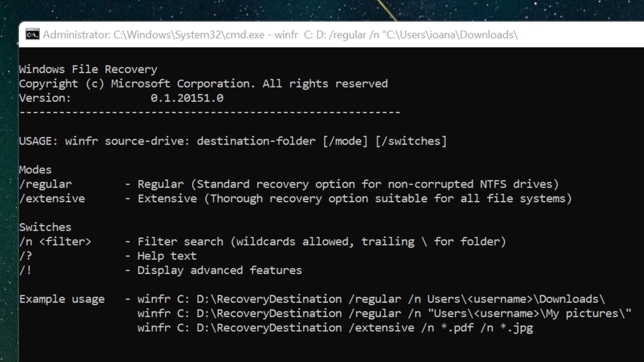The height and width of the screenshot is (362, 644).
Task: Click the /? switch entry
Action: coord(25,256)
